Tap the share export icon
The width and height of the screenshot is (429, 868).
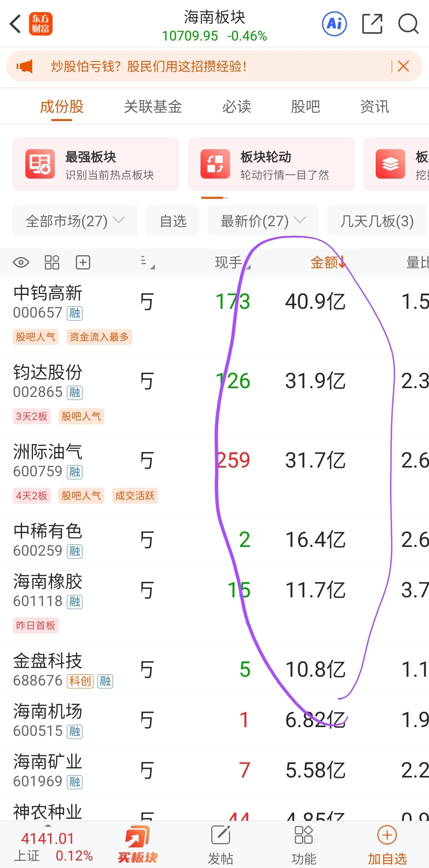pyautogui.click(x=372, y=24)
